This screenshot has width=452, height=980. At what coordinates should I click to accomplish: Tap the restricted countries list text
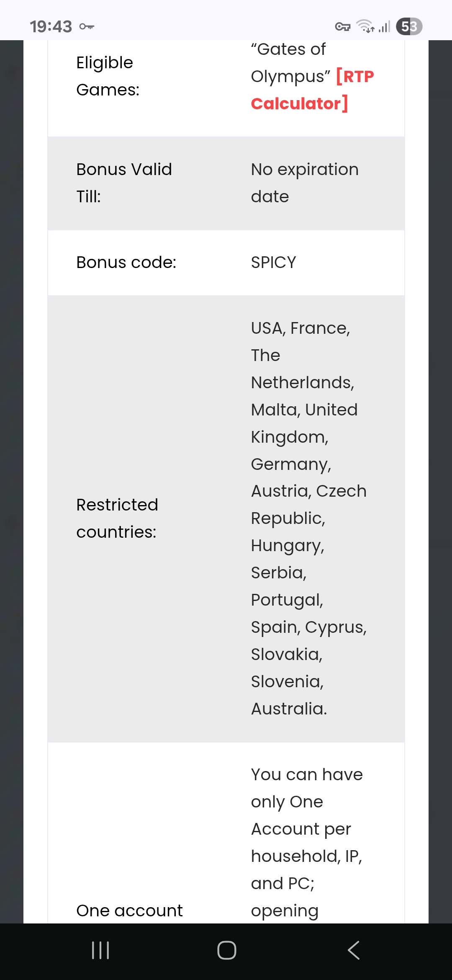(x=308, y=518)
